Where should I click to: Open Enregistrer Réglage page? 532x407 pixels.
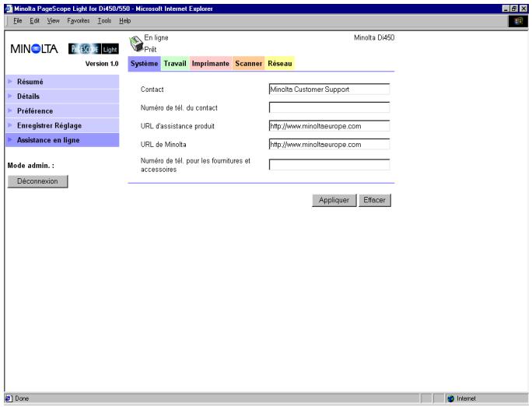click(62, 125)
